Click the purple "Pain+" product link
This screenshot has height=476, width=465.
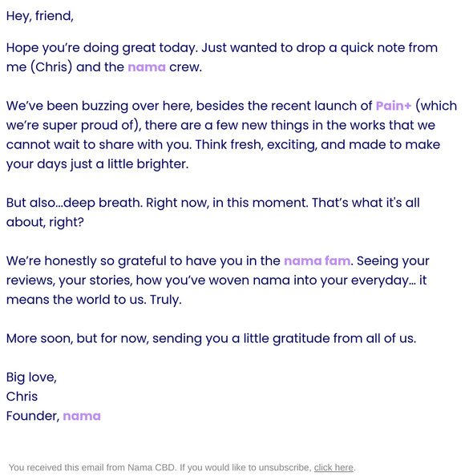[394, 106]
